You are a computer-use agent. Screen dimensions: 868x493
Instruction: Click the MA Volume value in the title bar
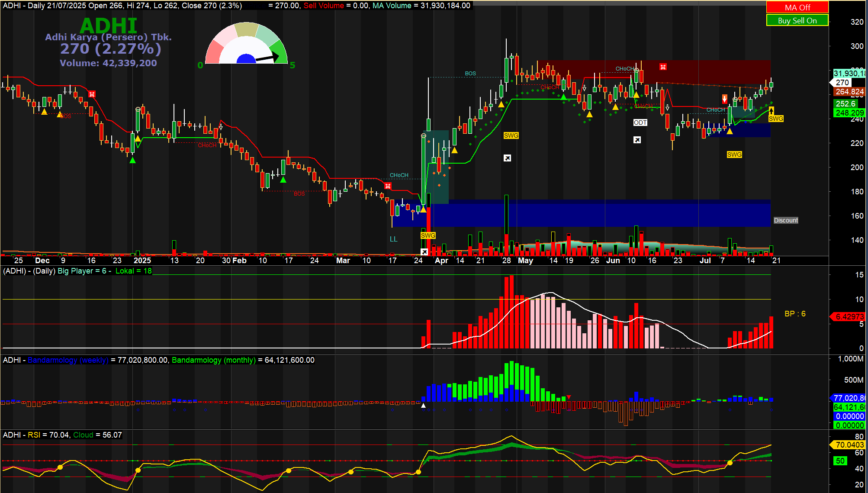pyautogui.click(x=445, y=6)
